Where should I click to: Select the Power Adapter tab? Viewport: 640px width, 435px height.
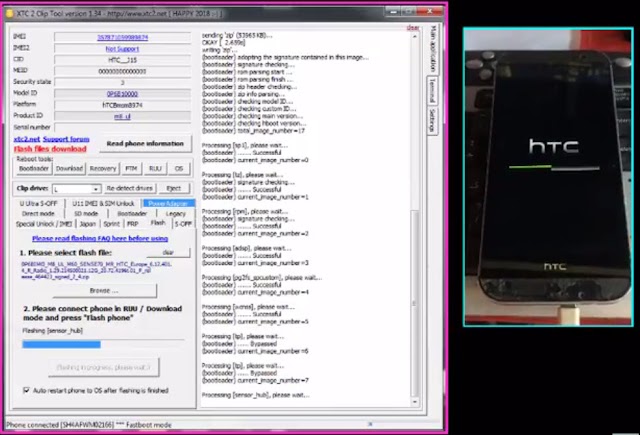coord(168,203)
